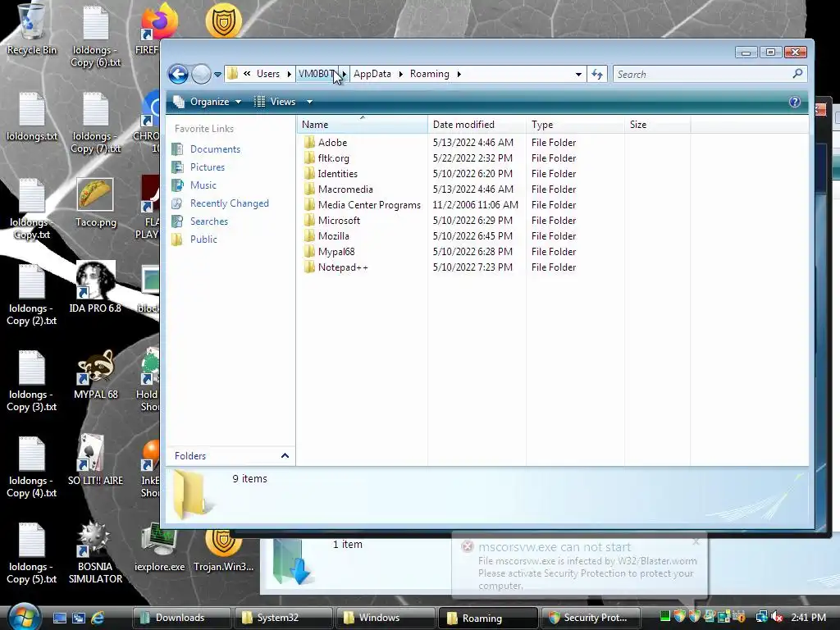
Task: Select the Macromedia folder
Action: pos(345,189)
